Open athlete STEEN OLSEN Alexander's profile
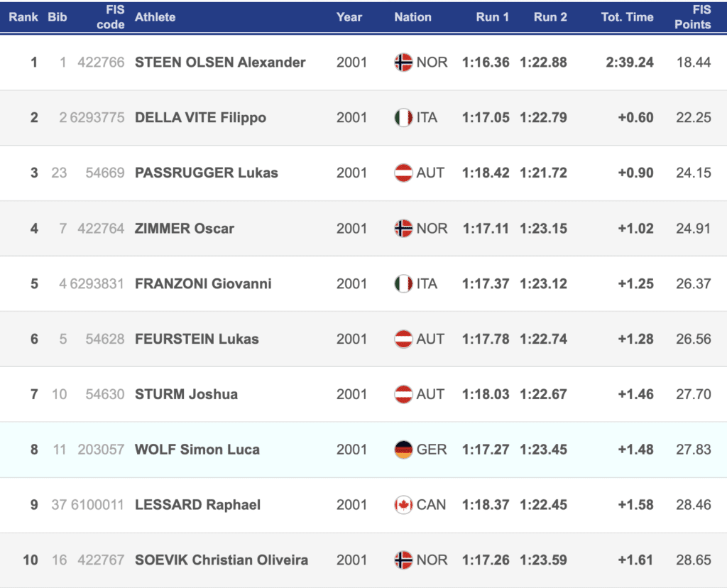This screenshot has height=588, width=727. (x=220, y=62)
